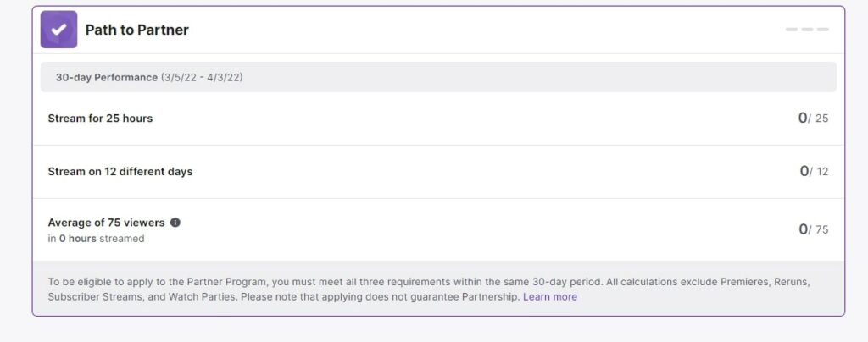
Task: Select the 30-day Performance date range bar
Action: tap(438, 77)
